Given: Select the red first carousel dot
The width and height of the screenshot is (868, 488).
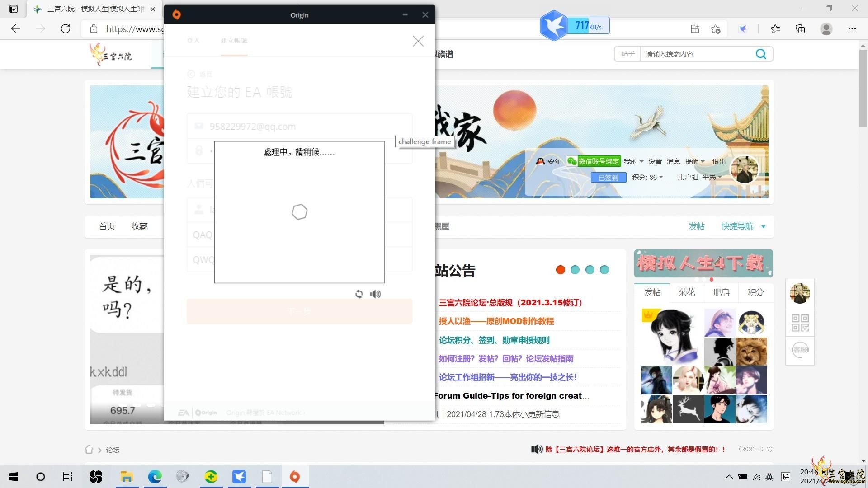Looking at the screenshot, I should pyautogui.click(x=561, y=270).
